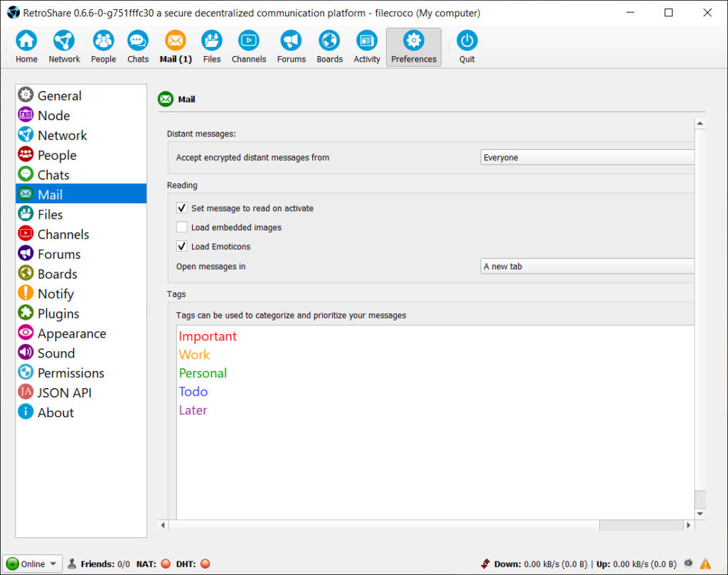Select Boards in the preferences sidebar
This screenshot has width=728, height=575.
81,274
